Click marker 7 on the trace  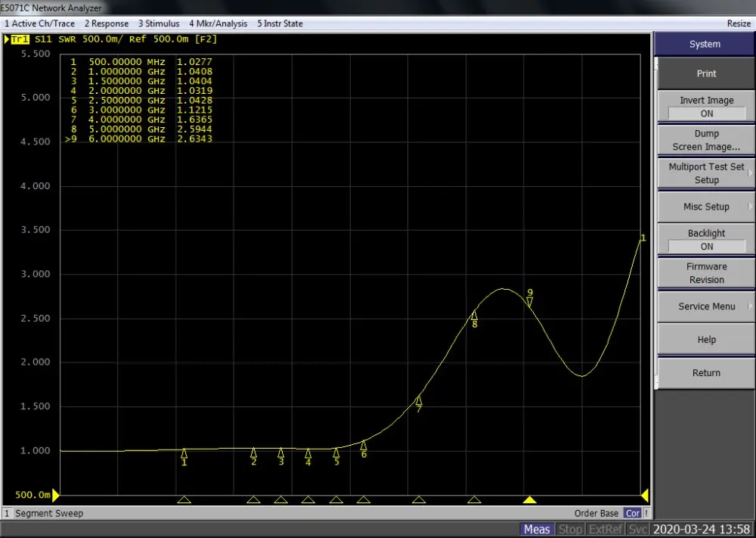[x=419, y=402]
